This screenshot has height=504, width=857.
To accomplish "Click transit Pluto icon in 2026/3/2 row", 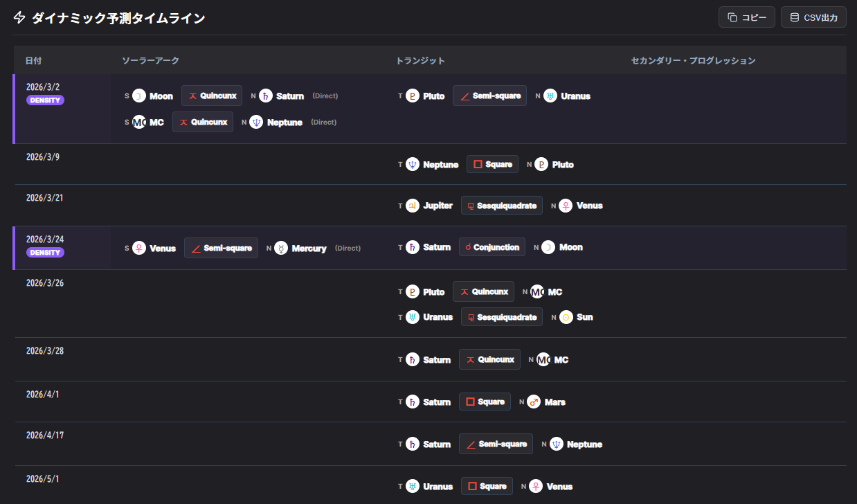I will 413,96.
